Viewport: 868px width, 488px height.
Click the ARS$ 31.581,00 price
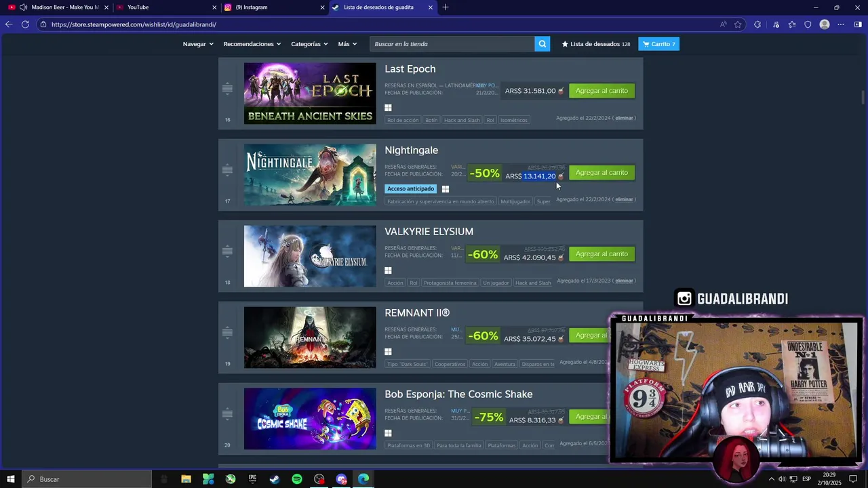(530, 91)
